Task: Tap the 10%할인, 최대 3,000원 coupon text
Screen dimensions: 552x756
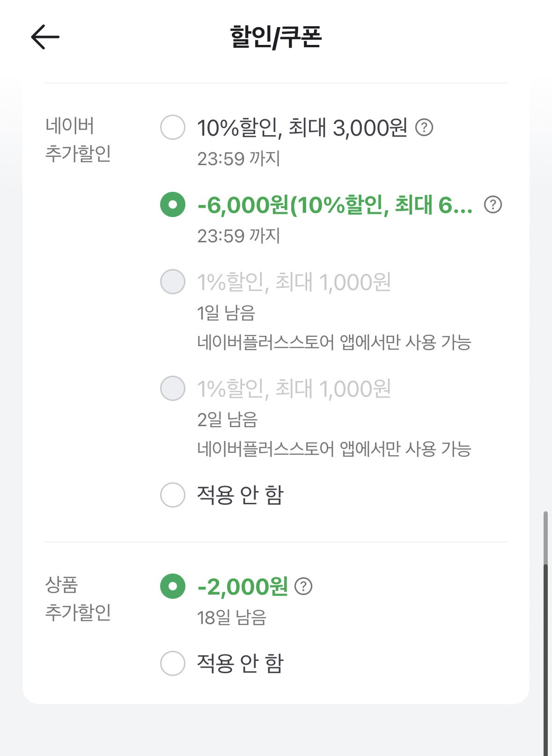Action: [302, 127]
